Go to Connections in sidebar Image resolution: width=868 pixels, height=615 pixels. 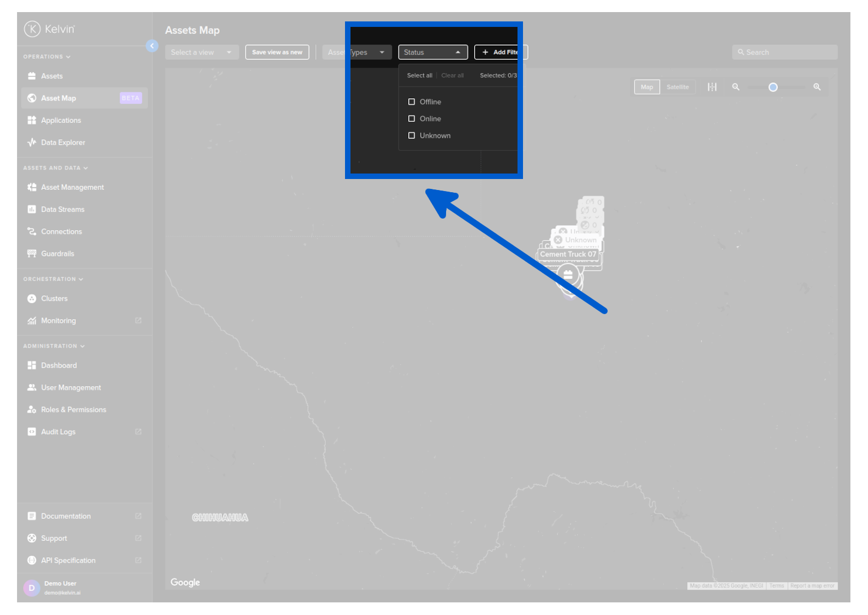click(61, 232)
